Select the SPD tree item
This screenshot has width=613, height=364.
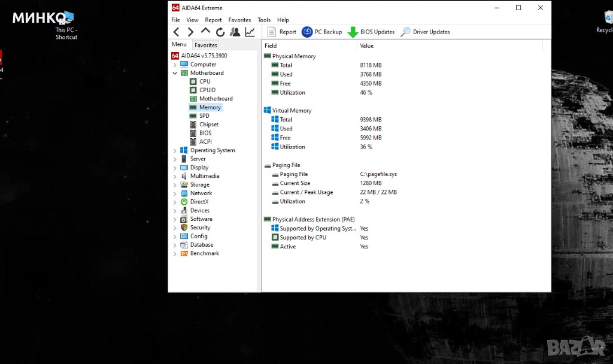point(204,116)
